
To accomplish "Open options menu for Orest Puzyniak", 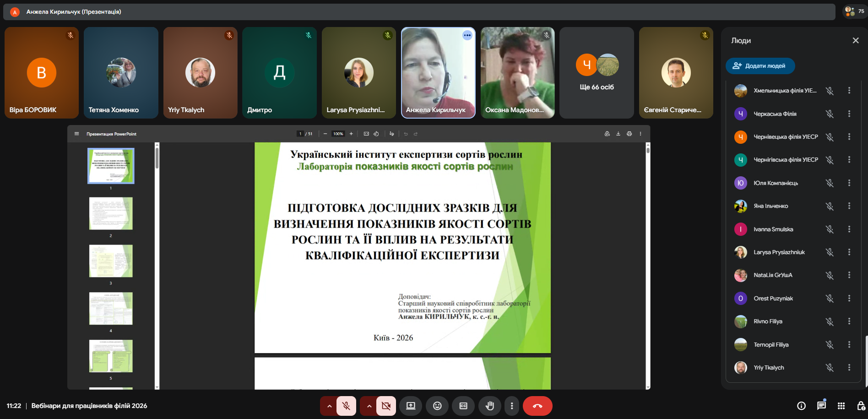I will 849,299.
